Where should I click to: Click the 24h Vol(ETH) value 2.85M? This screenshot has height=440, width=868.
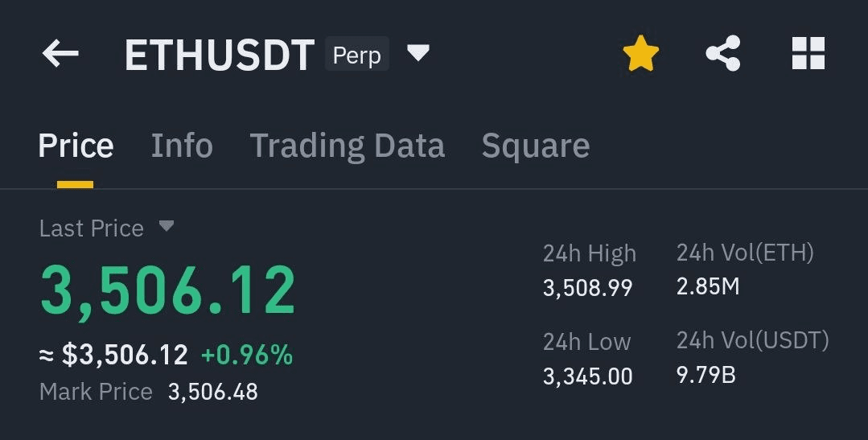pyautogui.click(x=707, y=286)
